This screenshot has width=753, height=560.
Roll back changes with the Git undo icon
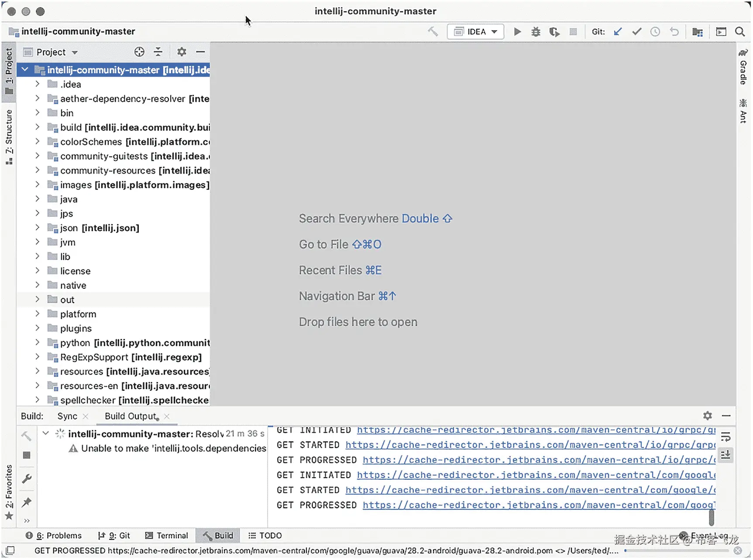pos(674,31)
